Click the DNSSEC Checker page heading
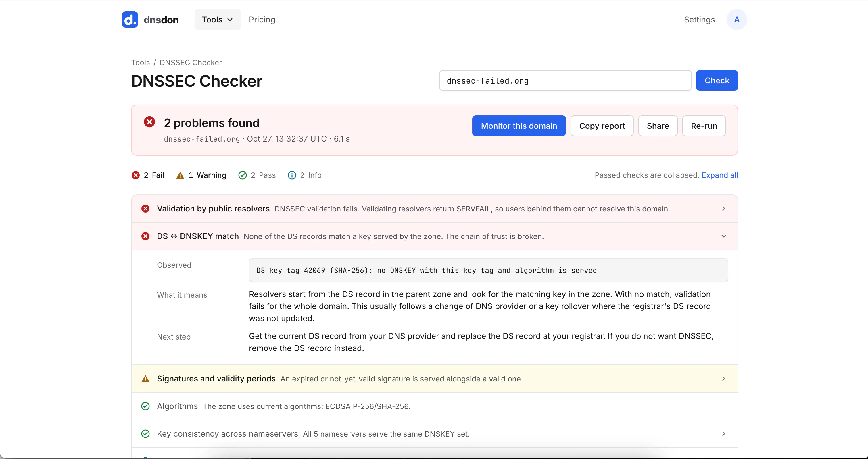868x459 pixels. (x=196, y=81)
